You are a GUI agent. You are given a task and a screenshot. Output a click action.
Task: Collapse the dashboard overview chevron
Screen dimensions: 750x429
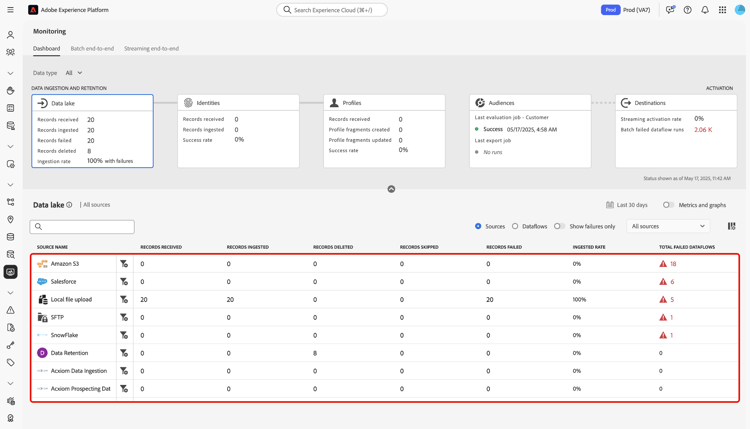click(x=391, y=189)
